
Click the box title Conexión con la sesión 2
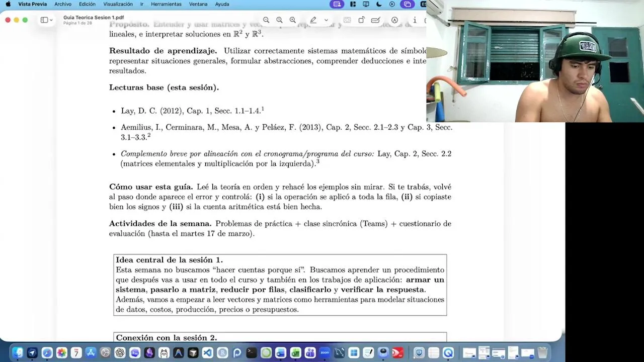(167, 338)
